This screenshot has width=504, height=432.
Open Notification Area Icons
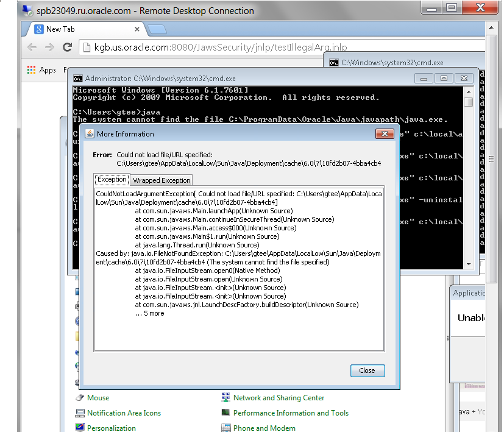pos(124,413)
